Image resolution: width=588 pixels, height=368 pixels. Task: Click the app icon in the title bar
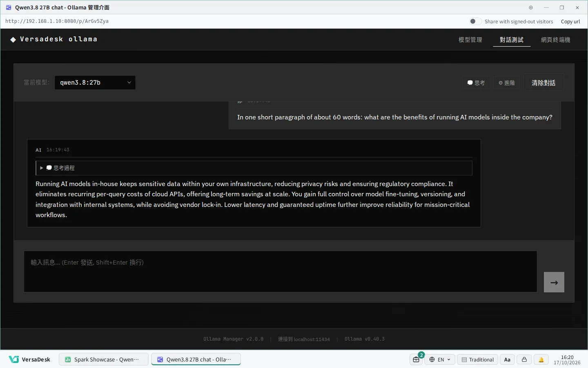coord(9,7)
